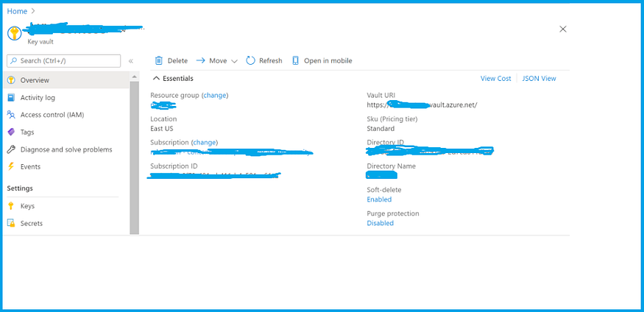The height and width of the screenshot is (312, 644).
Task: Click the Delete button label
Action: [177, 61]
